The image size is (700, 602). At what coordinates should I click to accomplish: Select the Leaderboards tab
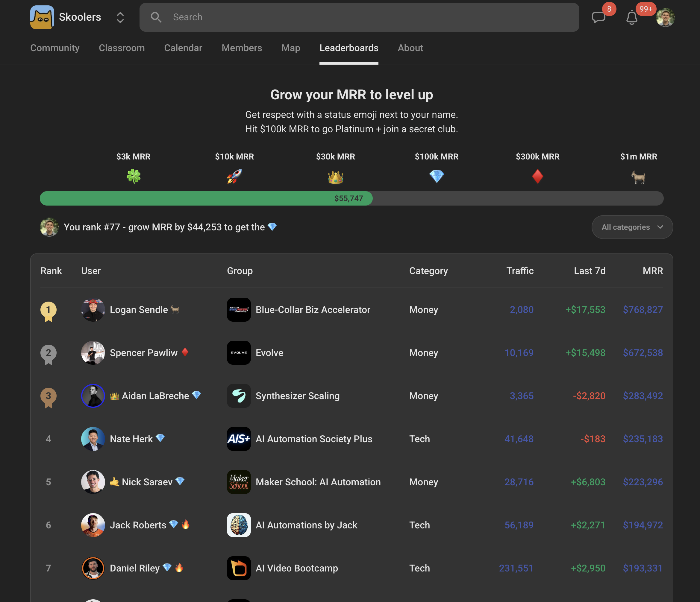(x=349, y=48)
